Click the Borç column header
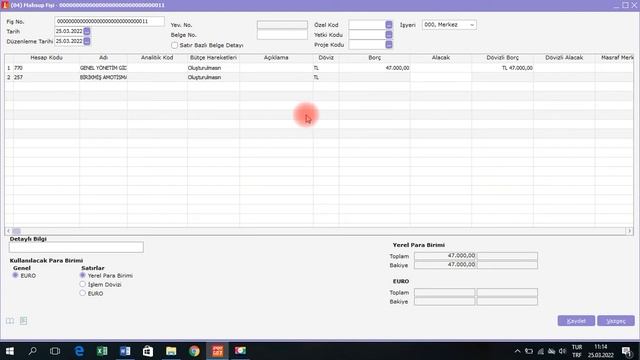This screenshot has height=360, width=640. tap(374, 58)
